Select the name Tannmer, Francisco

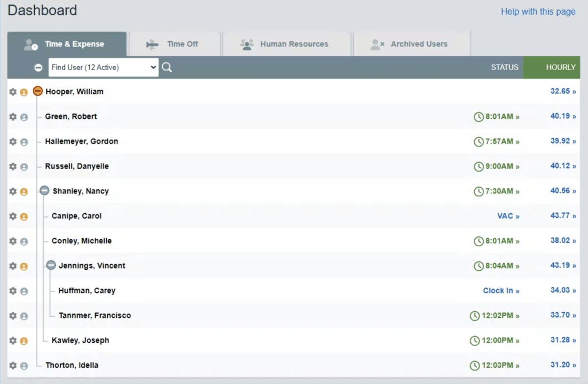[95, 315]
